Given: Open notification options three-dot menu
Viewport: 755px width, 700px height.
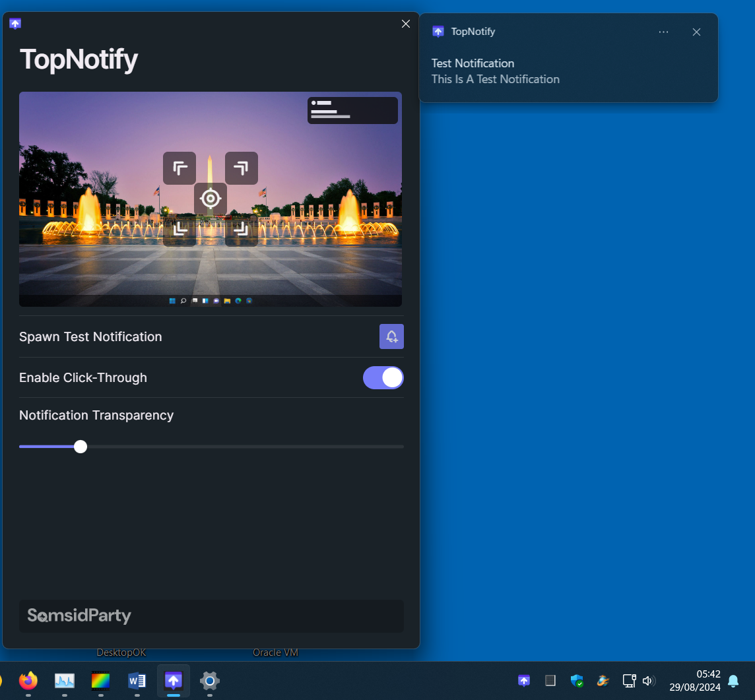Looking at the screenshot, I should click(663, 32).
